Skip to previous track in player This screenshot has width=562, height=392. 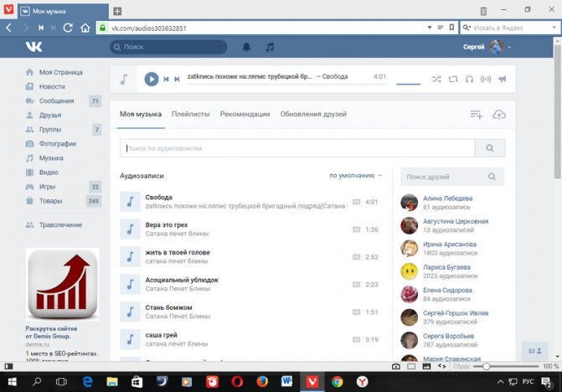click(x=166, y=80)
